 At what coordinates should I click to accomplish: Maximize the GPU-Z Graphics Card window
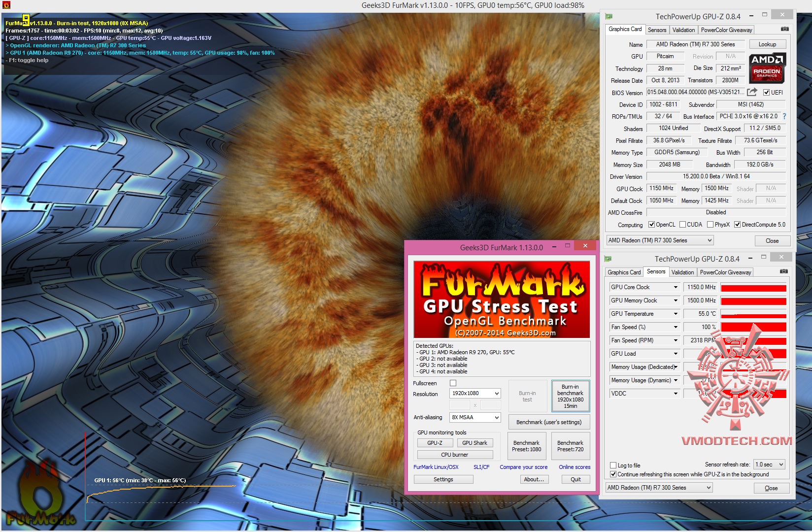(765, 15)
